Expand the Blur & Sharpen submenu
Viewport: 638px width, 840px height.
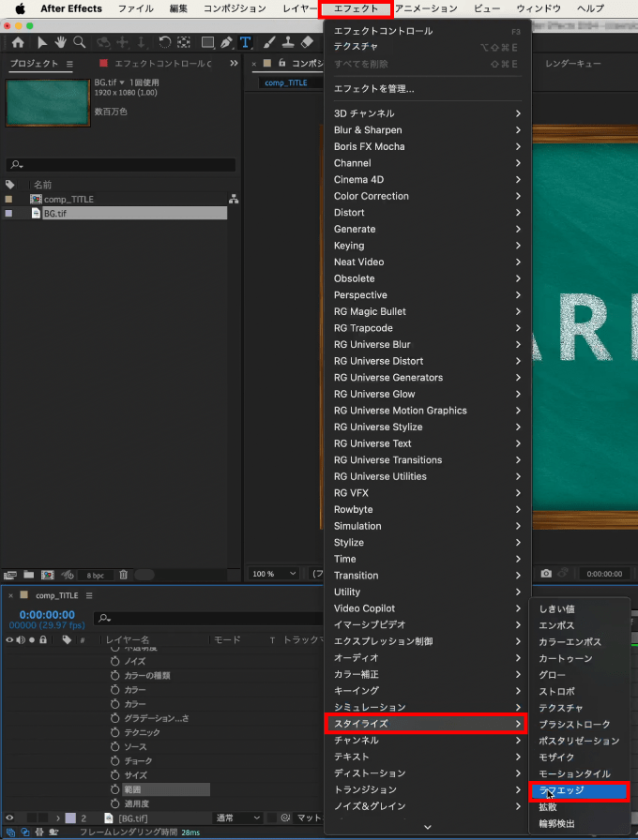click(427, 129)
